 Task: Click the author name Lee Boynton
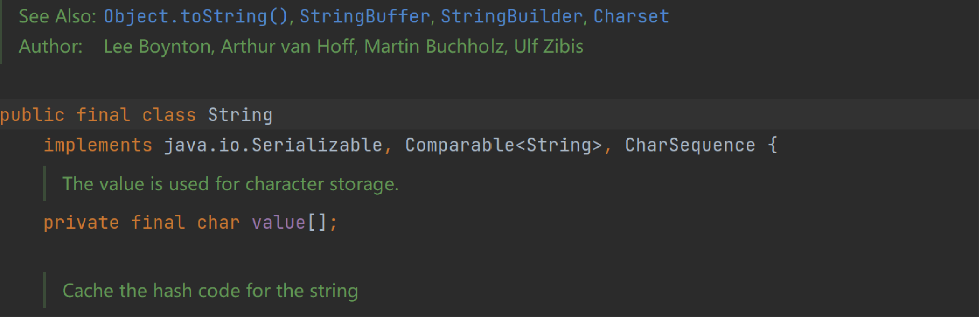[158, 47]
